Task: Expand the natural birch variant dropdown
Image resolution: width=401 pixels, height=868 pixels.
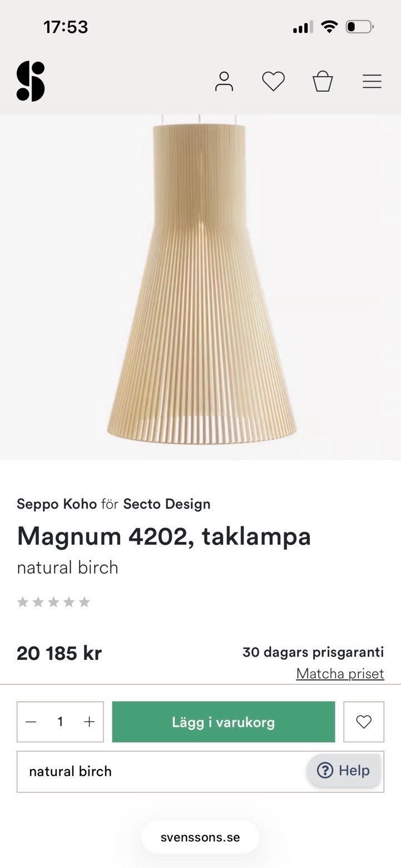Action: coord(200,771)
